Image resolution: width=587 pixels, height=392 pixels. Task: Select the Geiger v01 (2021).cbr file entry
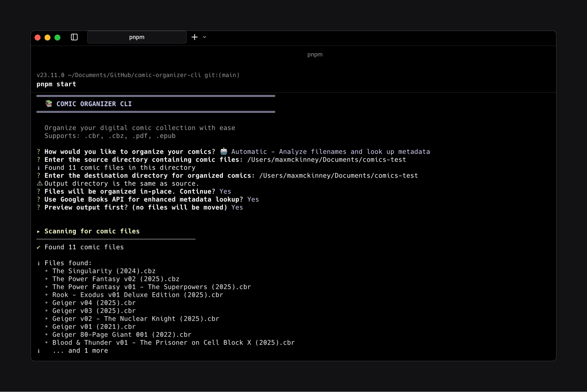[94, 327]
